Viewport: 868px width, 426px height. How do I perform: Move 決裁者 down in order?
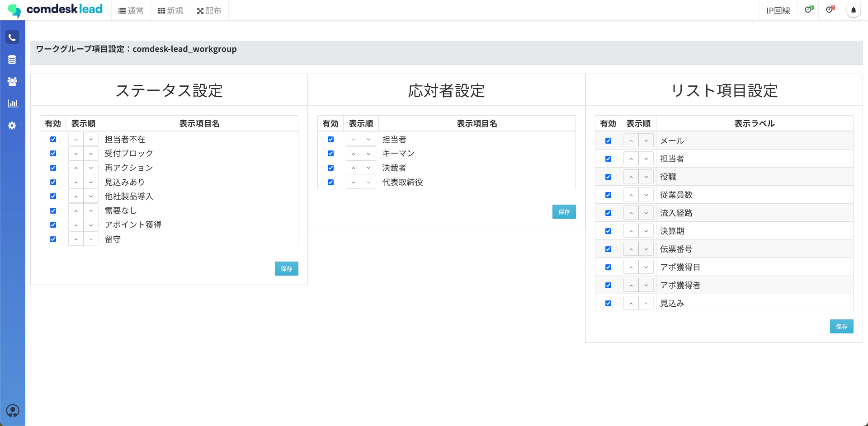368,168
